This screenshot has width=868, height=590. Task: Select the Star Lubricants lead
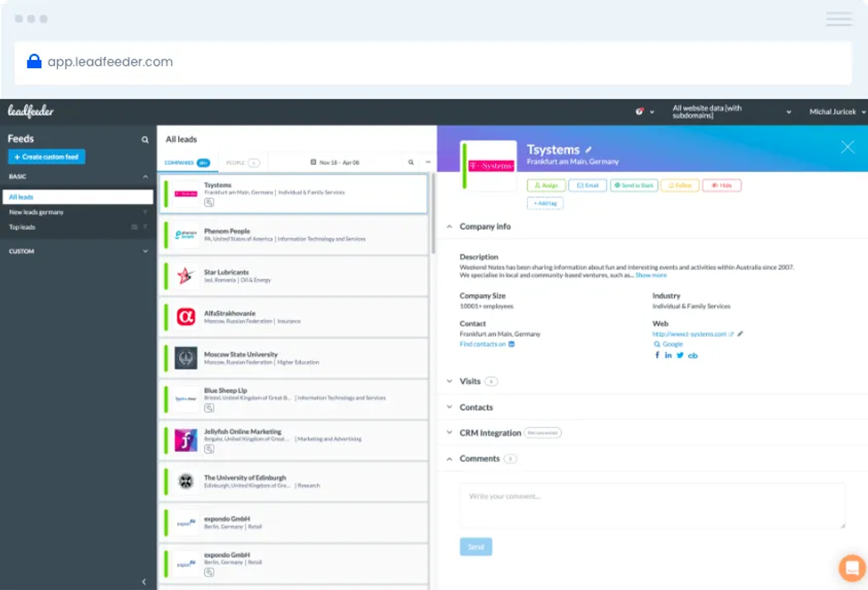pos(292,275)
